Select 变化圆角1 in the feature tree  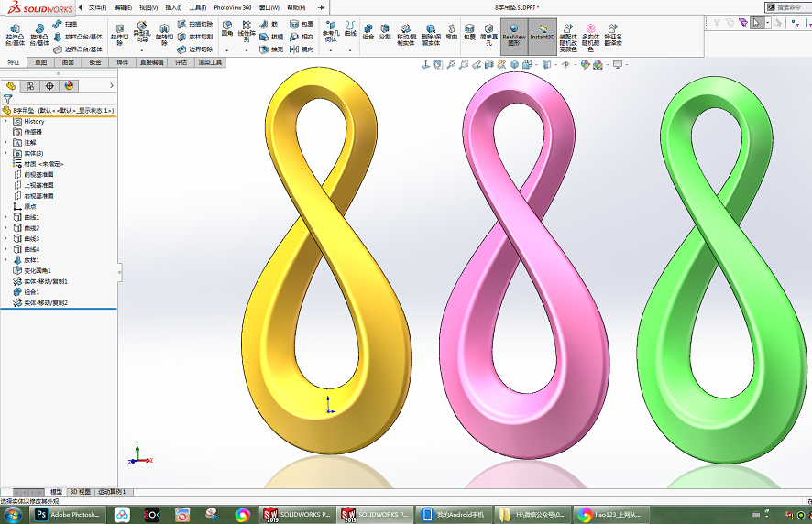(32, 271)
